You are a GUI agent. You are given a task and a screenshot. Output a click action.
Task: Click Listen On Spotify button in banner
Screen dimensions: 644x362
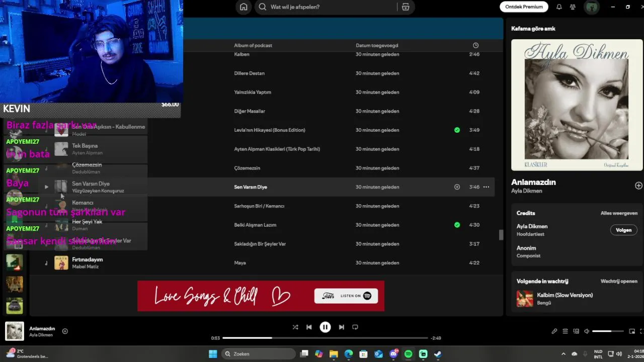point(346,296)
